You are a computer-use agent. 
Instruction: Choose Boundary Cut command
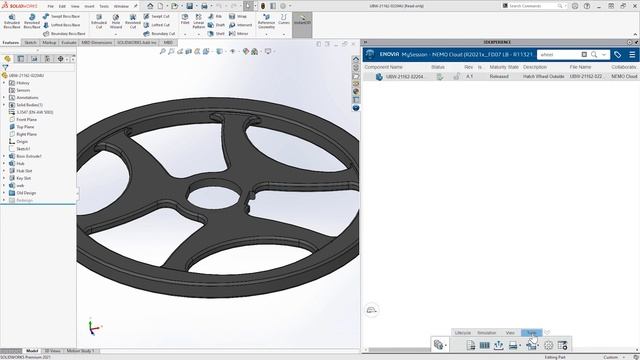[159, 33]
